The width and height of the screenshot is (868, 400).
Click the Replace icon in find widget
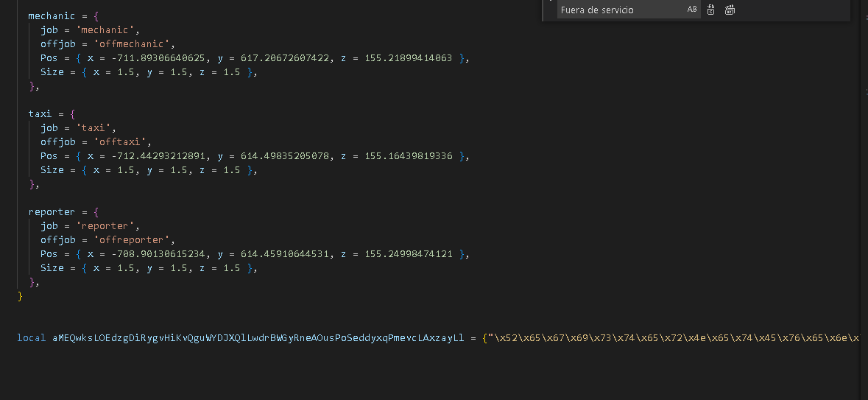(711, 10)
